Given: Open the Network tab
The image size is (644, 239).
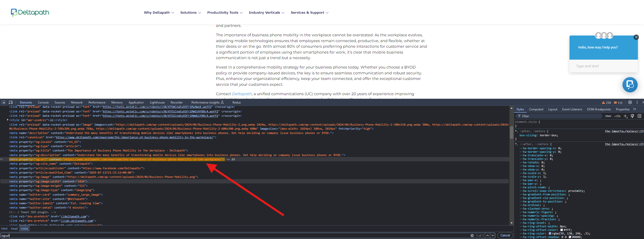Looking at the screenshot, I should point(77,103).
